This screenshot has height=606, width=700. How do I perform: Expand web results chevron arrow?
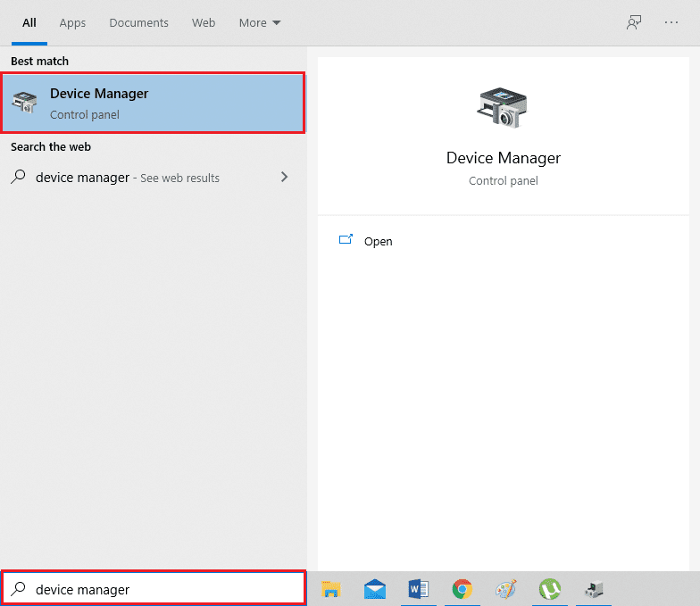[x=284, y=177]
